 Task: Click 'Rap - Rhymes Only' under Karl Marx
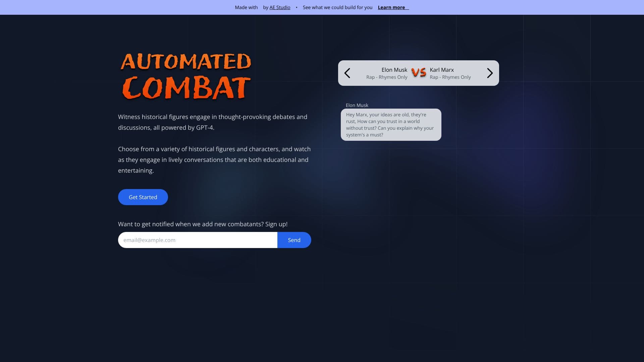point(450,77)
